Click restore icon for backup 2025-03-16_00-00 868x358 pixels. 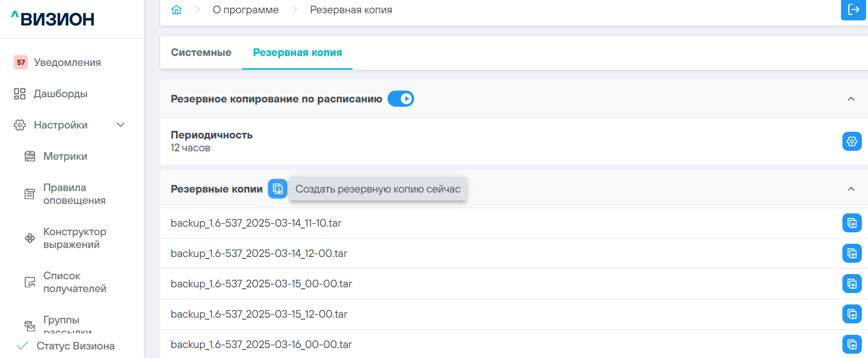[851, 344]
